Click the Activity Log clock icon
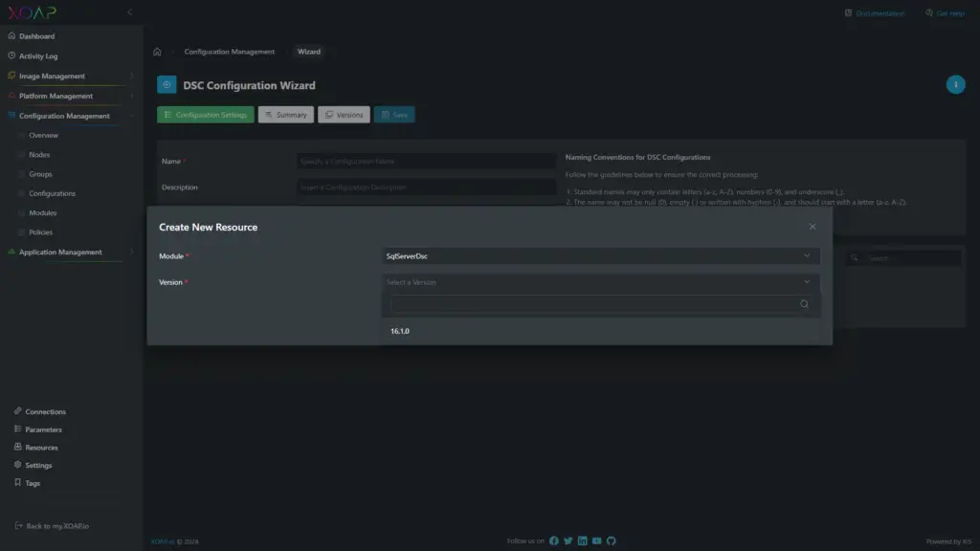The width and height of the screenshot is (980, 551). click(x=11, y=55)
